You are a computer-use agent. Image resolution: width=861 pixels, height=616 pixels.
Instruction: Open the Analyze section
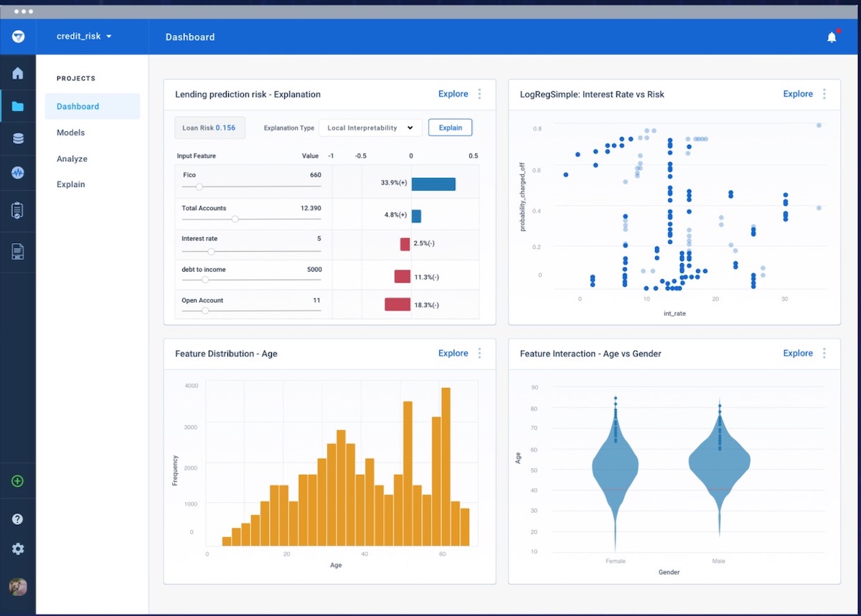70,158
